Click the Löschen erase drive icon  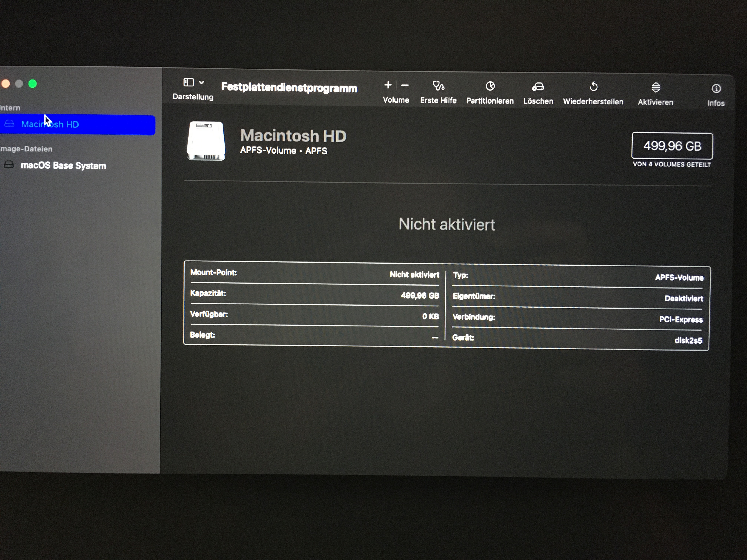click(538, 87)
